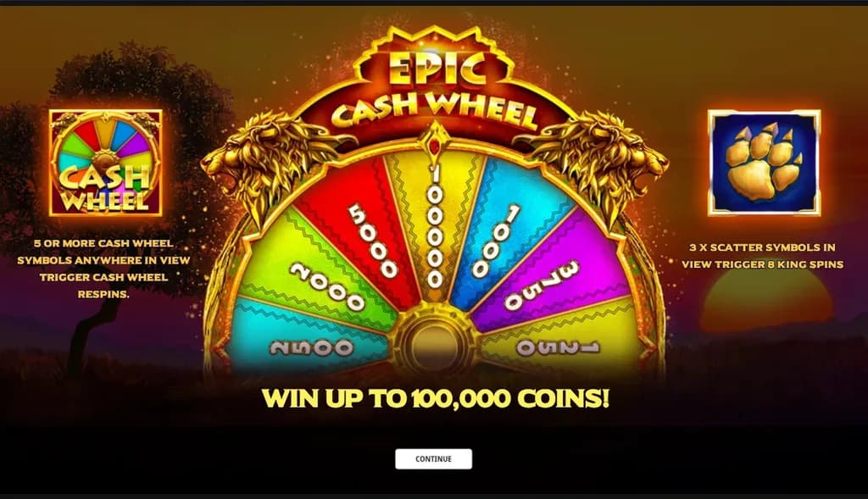Viewport: 868px width, 499px height.
Task: Click the Continue button
Action: (433, 458)
